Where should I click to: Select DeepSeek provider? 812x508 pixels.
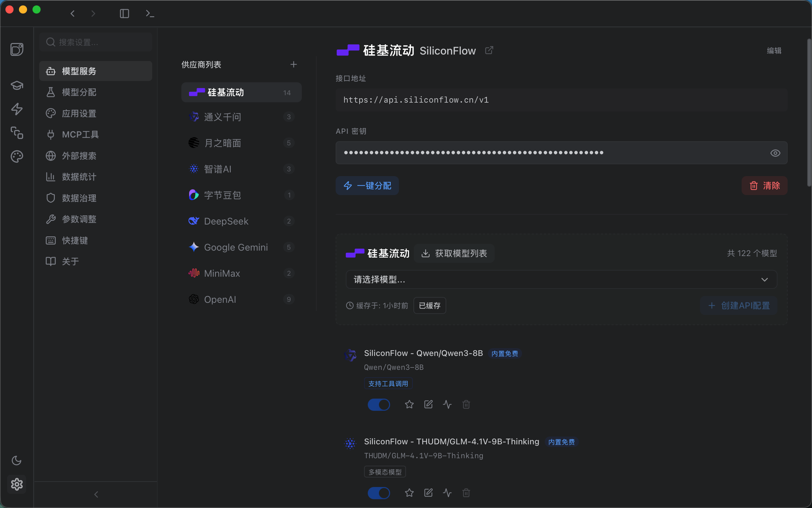(241, 221)
